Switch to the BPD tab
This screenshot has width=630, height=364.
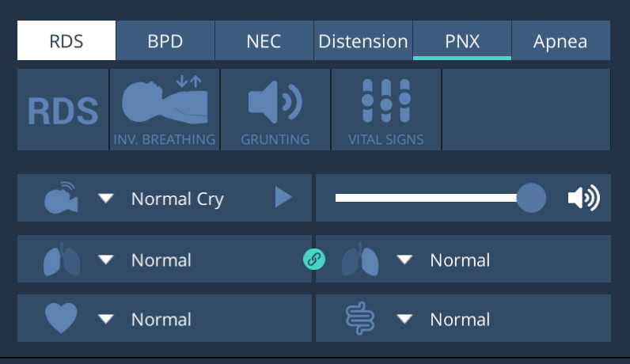165,41
